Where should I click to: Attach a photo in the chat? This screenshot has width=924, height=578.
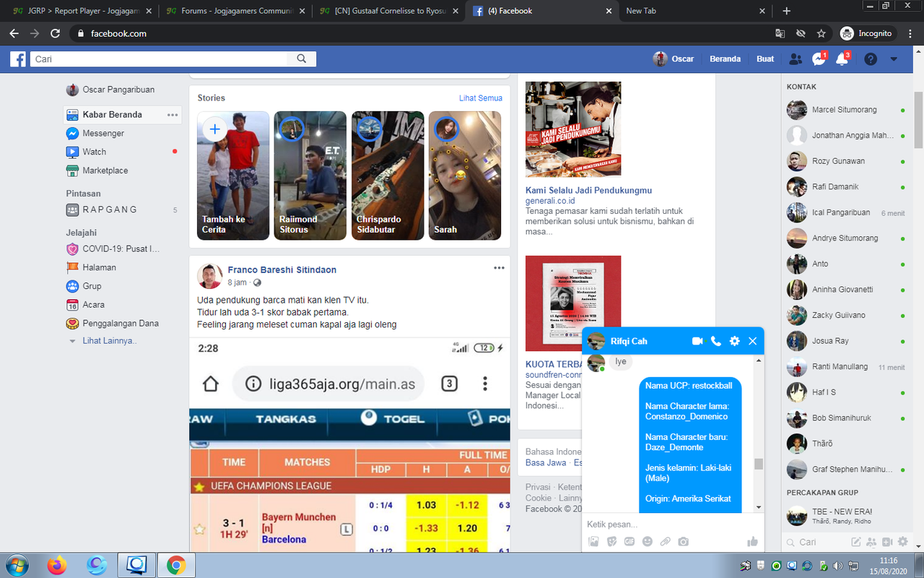click(x=593, y=541)
